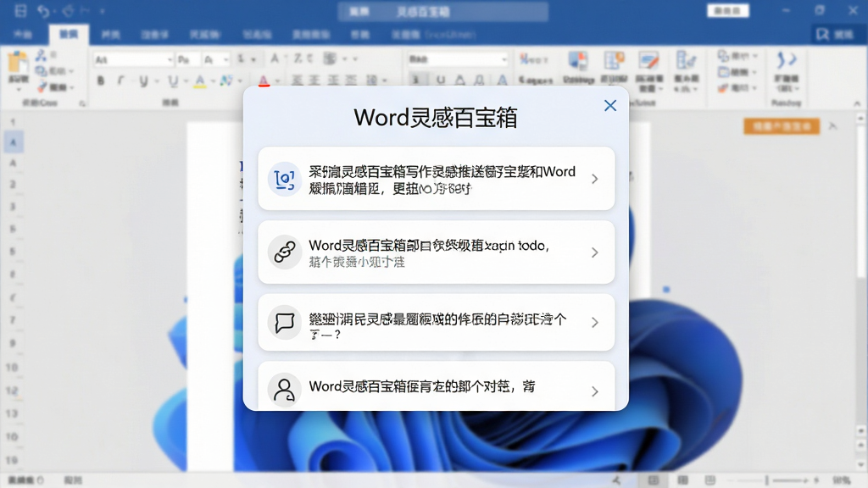Toggle Bold formatting in the ribbon
Viewport: 868px width, 488px height.
pos(101,80)
